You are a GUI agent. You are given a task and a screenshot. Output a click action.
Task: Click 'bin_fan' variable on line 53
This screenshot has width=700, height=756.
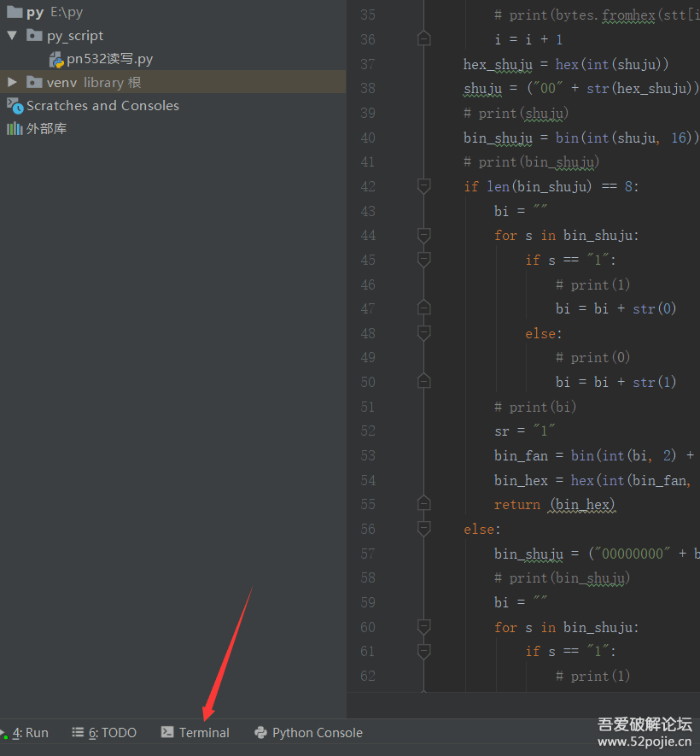tap(522, 455)
